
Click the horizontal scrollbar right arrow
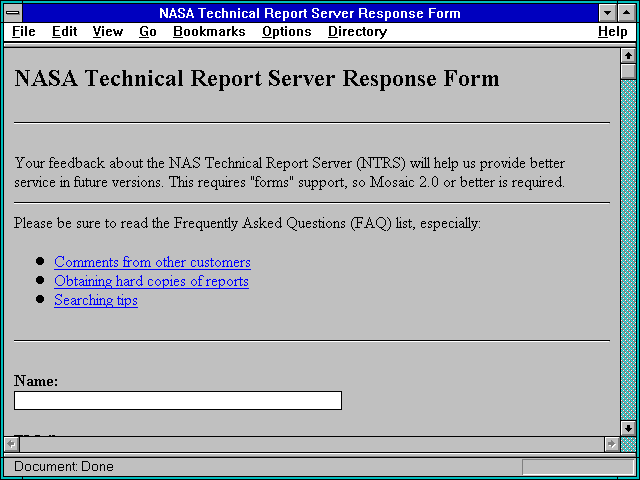click(x=612, y=444)
